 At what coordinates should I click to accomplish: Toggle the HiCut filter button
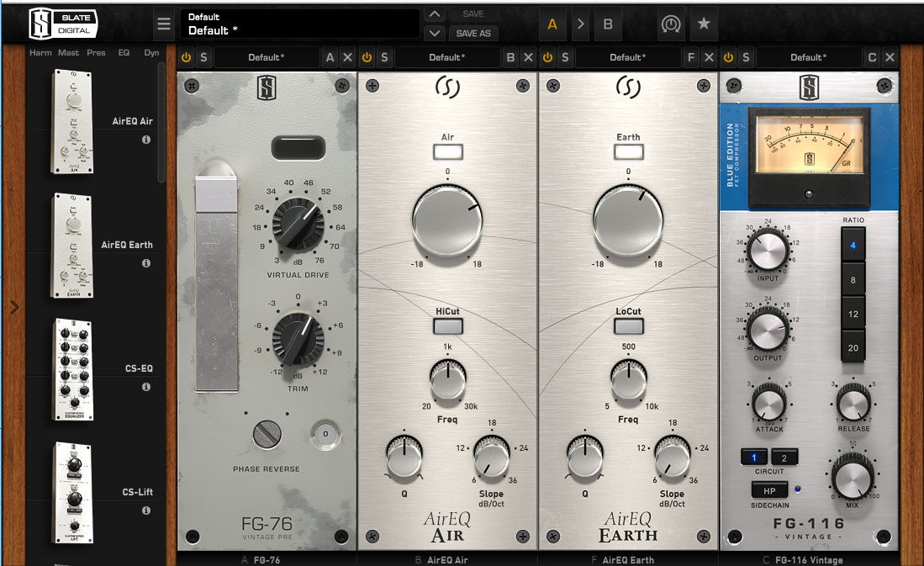pos(448,326)
